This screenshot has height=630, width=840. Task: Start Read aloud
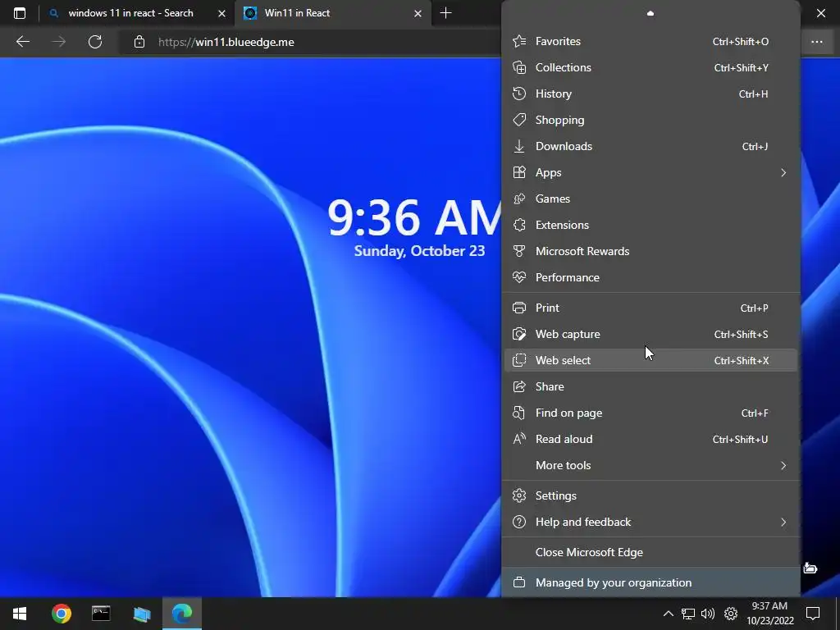[651, 440]
